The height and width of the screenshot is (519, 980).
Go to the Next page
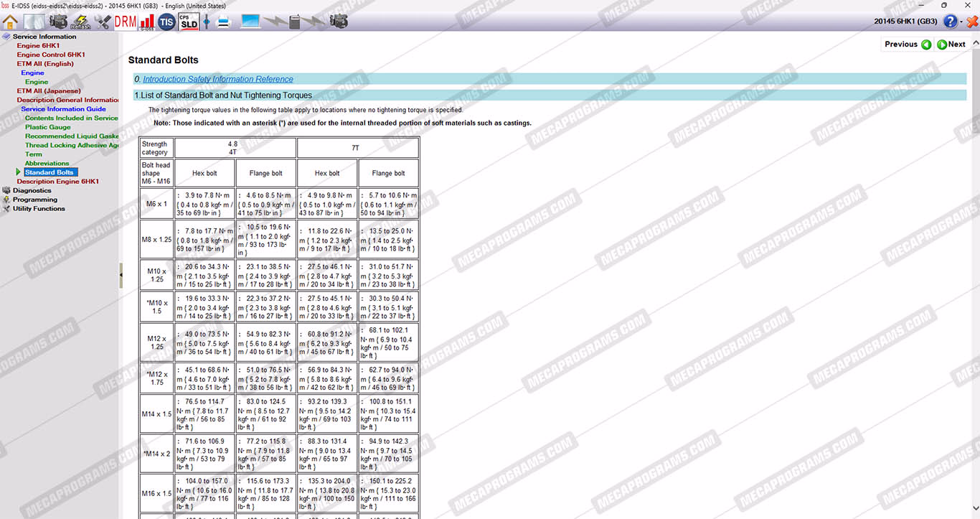coord(952,45)
